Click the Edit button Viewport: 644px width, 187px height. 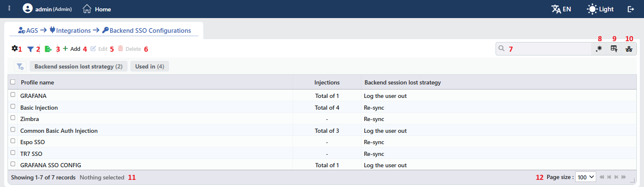[x=99, y=49]
